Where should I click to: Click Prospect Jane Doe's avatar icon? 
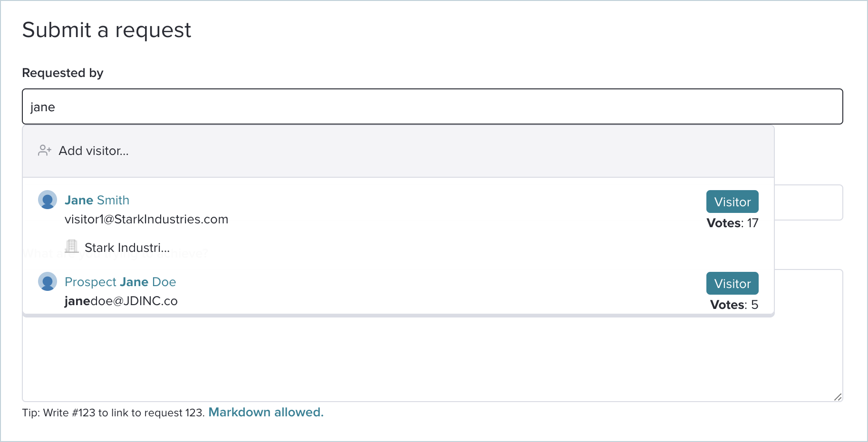(x=48, y=282)
